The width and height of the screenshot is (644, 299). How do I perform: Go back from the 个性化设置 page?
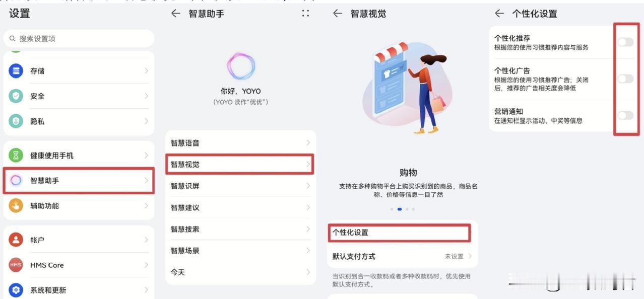click(499, 14)
